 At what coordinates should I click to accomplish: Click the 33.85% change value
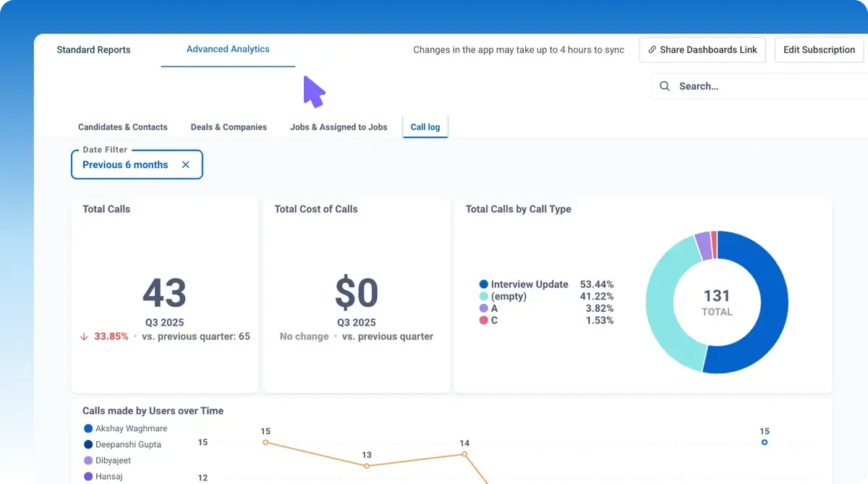111,336
